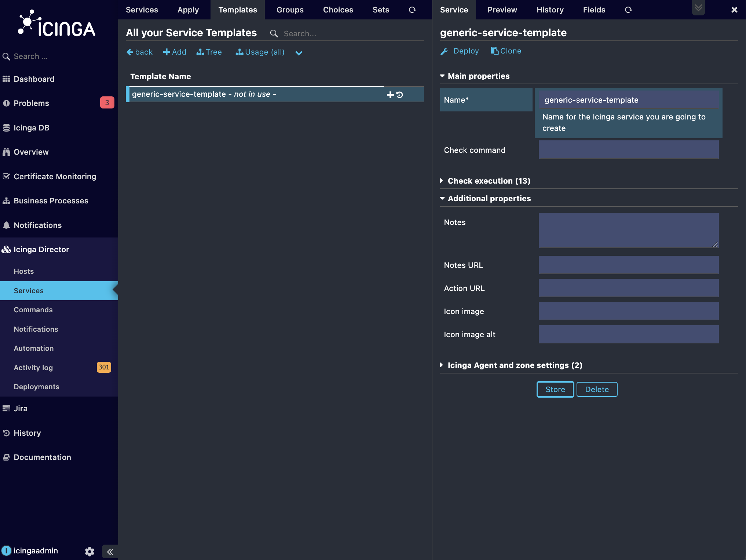Open the Problems section
746x560 pixels.
pyautogui.click(x=31, y=103)
